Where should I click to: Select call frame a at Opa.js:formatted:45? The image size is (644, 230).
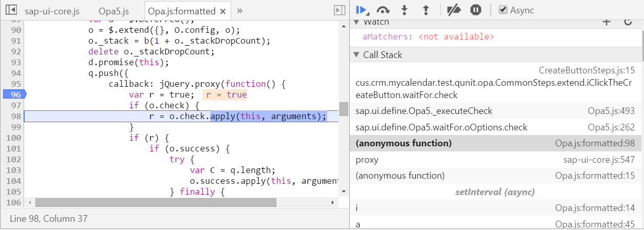click(x=495, y=224)
